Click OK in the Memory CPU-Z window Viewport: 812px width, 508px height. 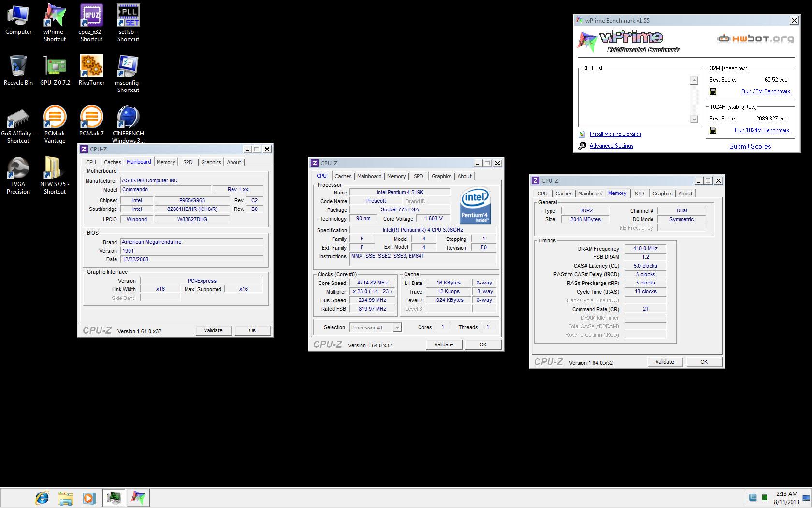[704, 362]
